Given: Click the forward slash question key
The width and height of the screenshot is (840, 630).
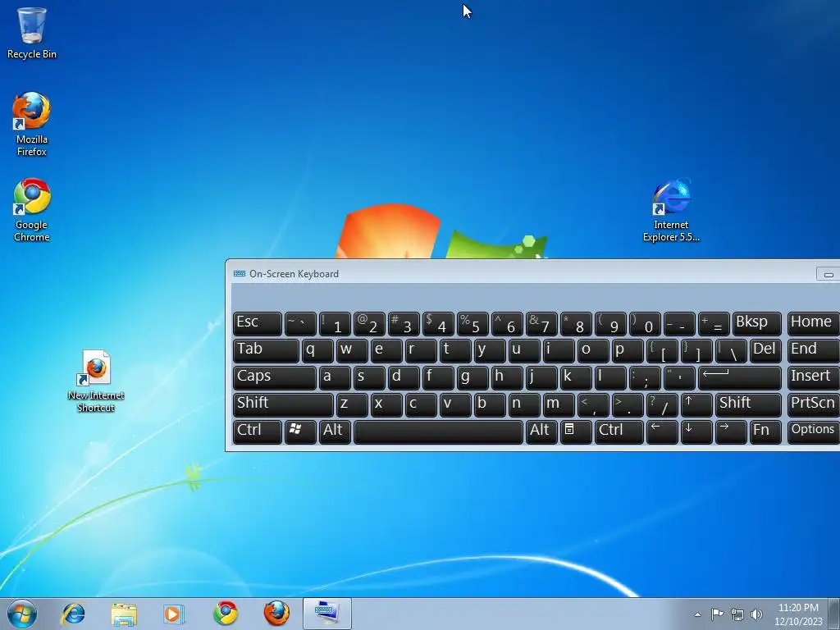Looking at the screenshot, I should coord(662,404).
